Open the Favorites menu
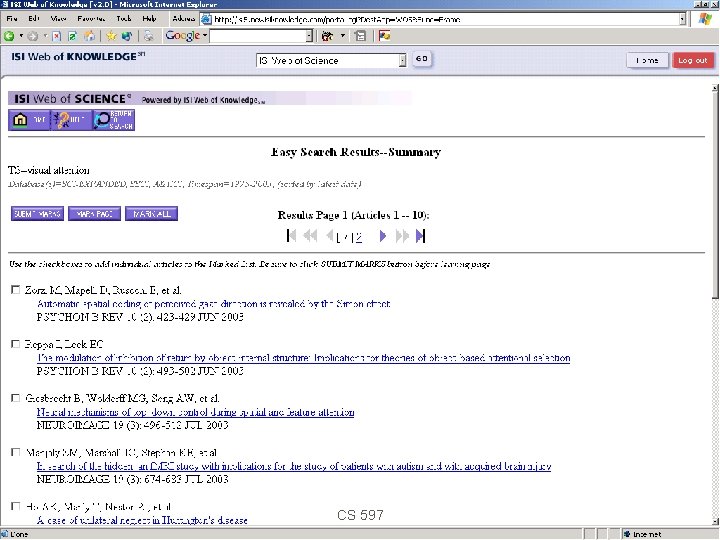Viewport: 720px width, 540px height. tap(91, 18)
